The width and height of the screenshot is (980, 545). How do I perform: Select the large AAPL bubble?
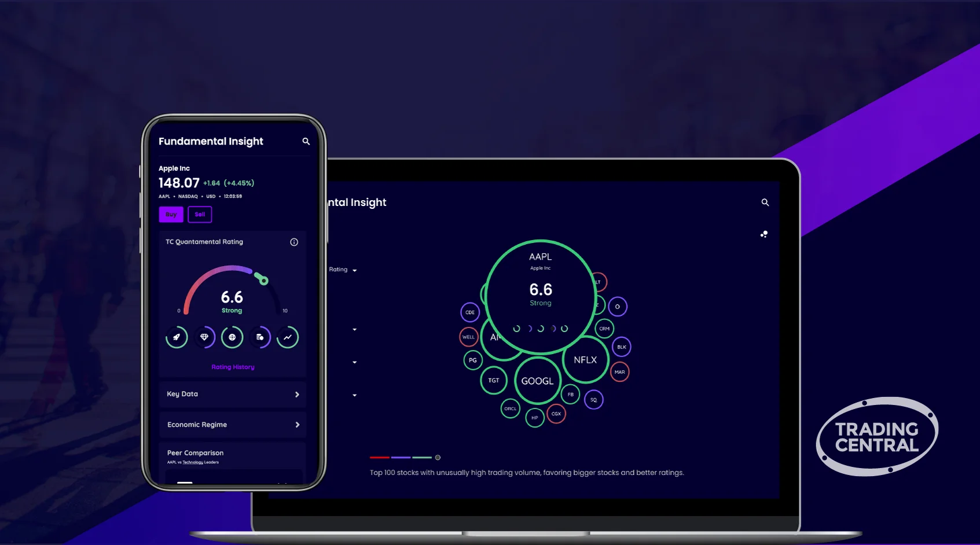pyautogui.click(x=541, y=296)
